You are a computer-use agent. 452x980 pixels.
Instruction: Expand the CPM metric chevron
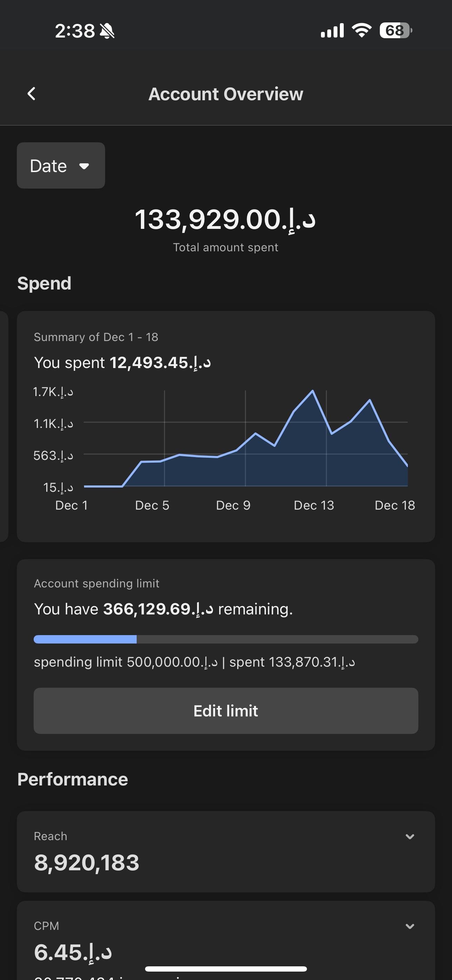click(x=410, y=926)
